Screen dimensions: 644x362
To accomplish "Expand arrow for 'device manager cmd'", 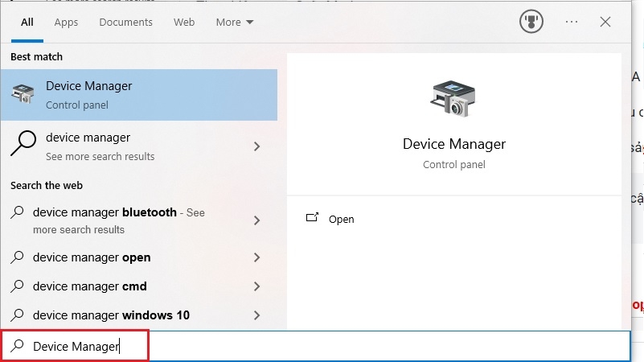I will pyautogui.click(x=257, y=286).
